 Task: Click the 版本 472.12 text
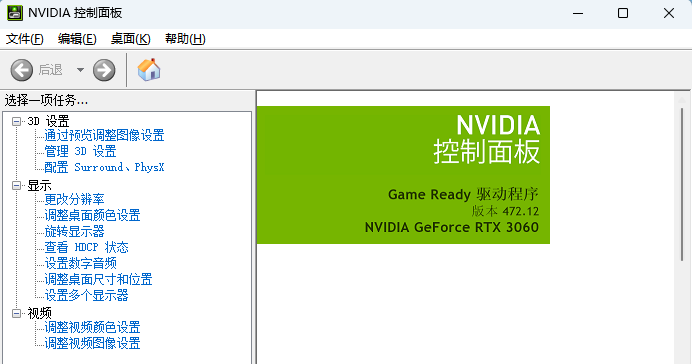pos(505,211)
